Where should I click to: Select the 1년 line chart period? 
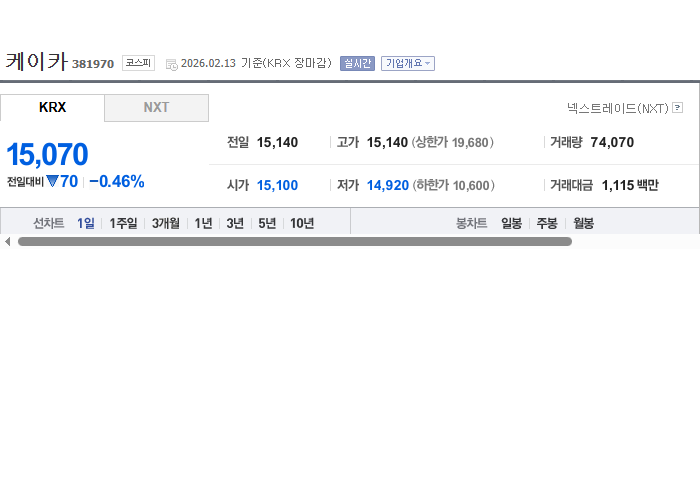click(203, 223)
